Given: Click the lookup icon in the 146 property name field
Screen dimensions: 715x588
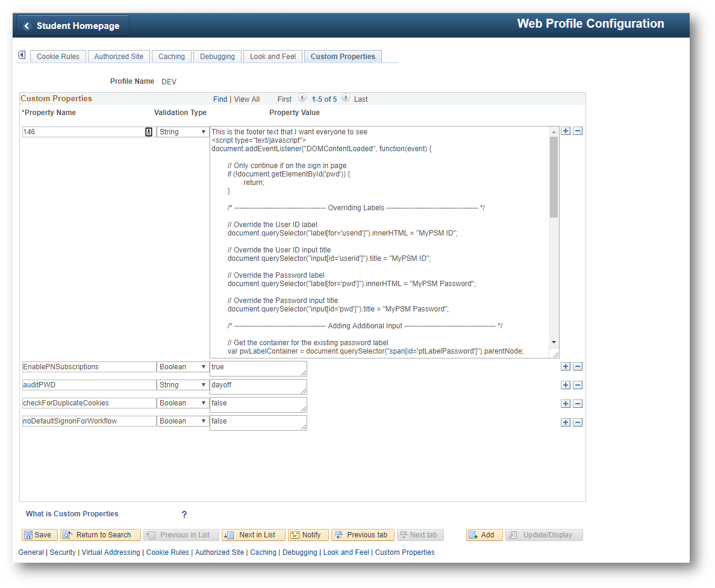Looking at the screenshot, I should 149,132.
